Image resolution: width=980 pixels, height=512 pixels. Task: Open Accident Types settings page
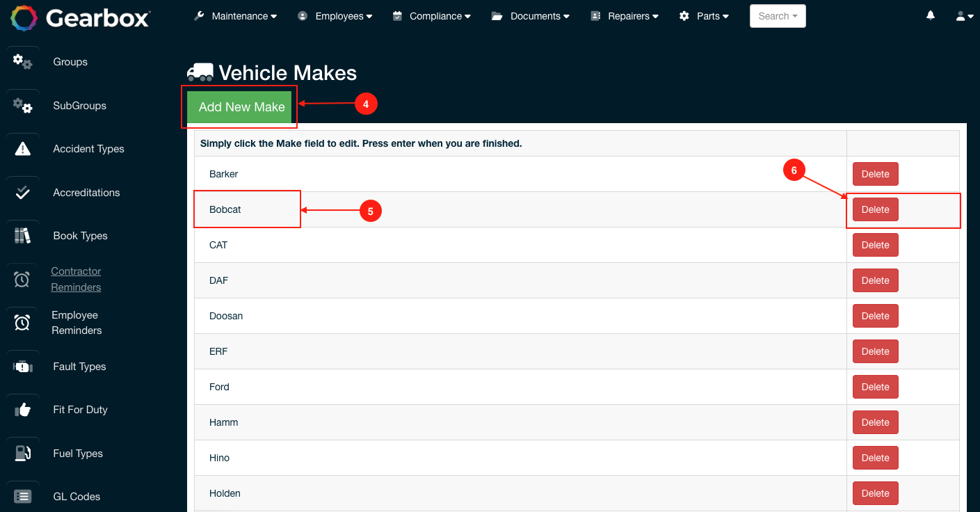point(89,149)
